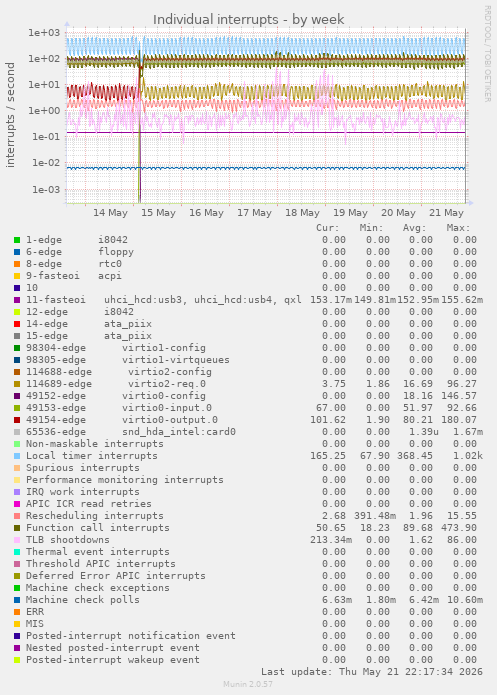Click the Local timer interrupts color swatch
This screenshot has height=695, width=497.
coord(17,456)
